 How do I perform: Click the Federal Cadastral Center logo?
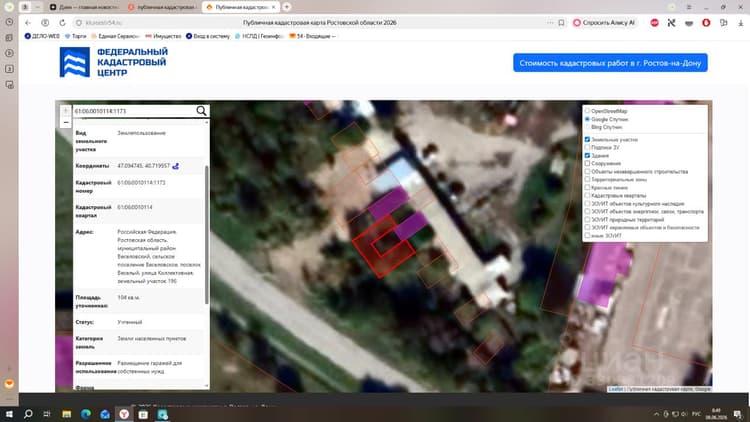coord(113,62)
